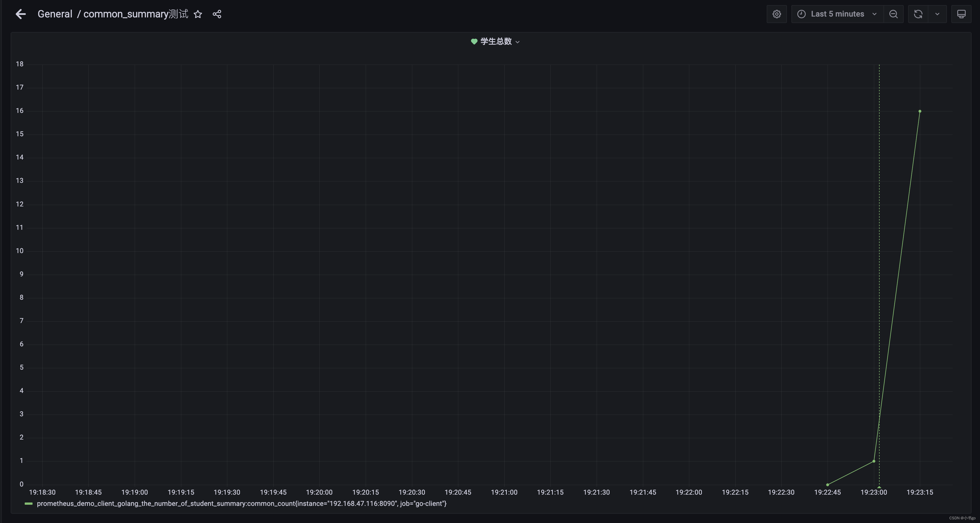Open dashboard settings gear

[777, 14]
